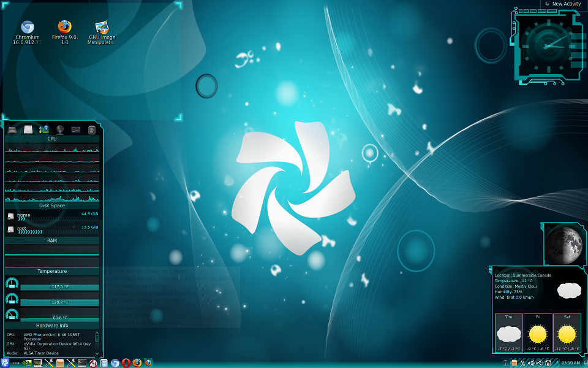Click the 03:10 AM panel clock

(x=571, y=362)
